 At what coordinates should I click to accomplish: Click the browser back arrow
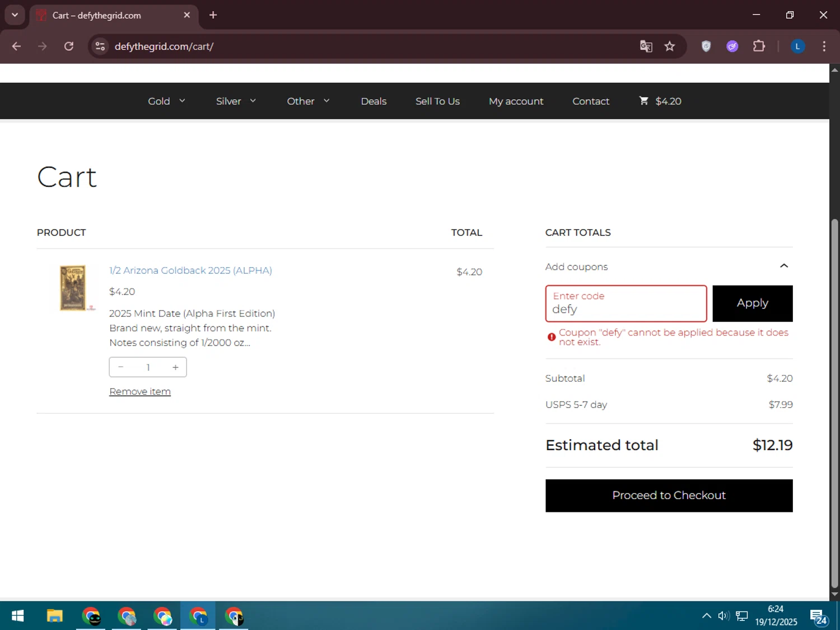pyautogui.click(x=16, y=46)
